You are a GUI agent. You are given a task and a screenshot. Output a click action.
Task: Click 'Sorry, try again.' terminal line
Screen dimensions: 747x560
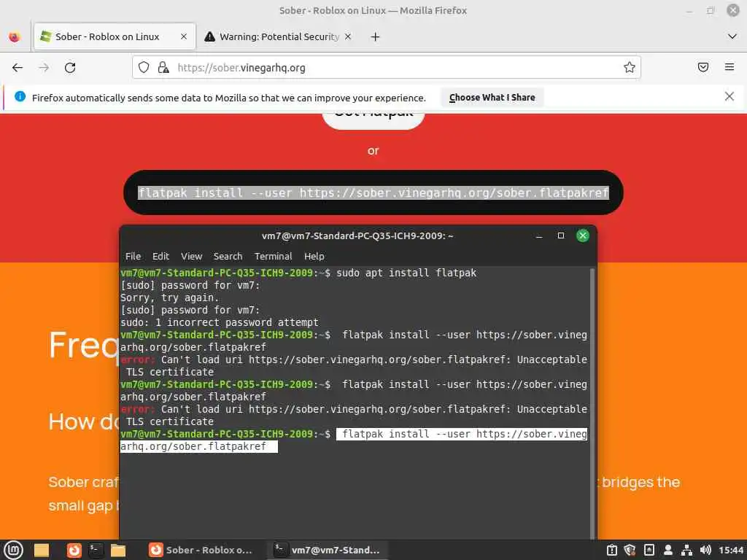169,297
